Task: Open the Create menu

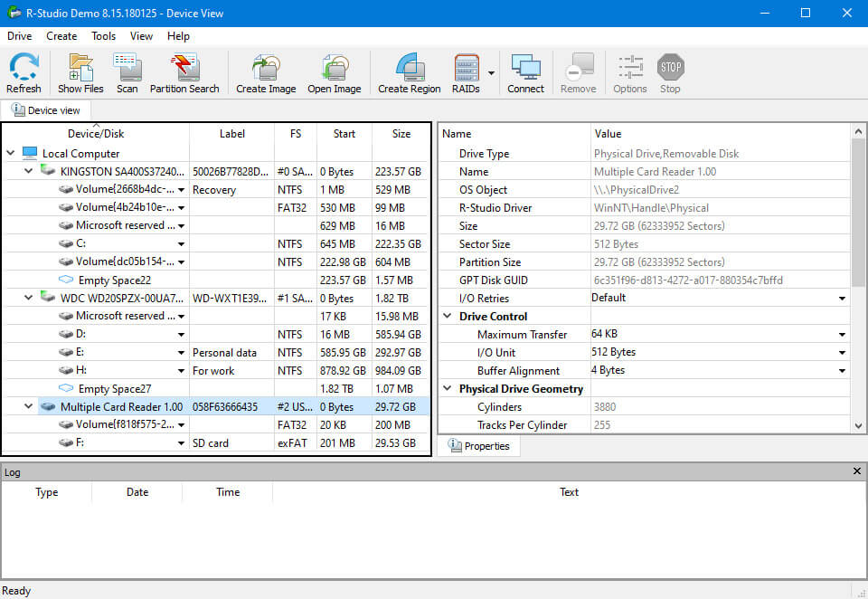Action: point(61,36)
